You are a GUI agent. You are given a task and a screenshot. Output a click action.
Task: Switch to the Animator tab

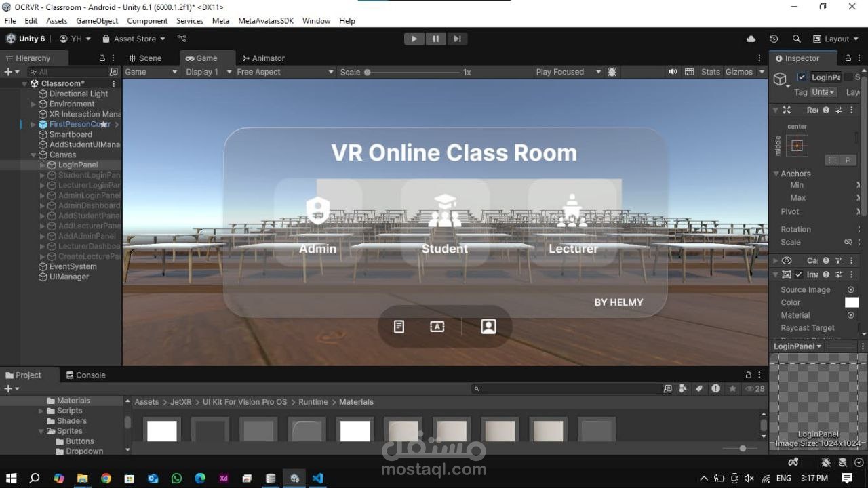pyautogui.click(x=264, y=58)
